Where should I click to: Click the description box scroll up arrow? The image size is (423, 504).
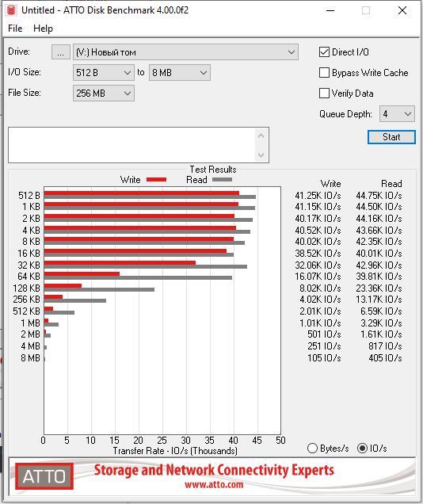[261, 136]
